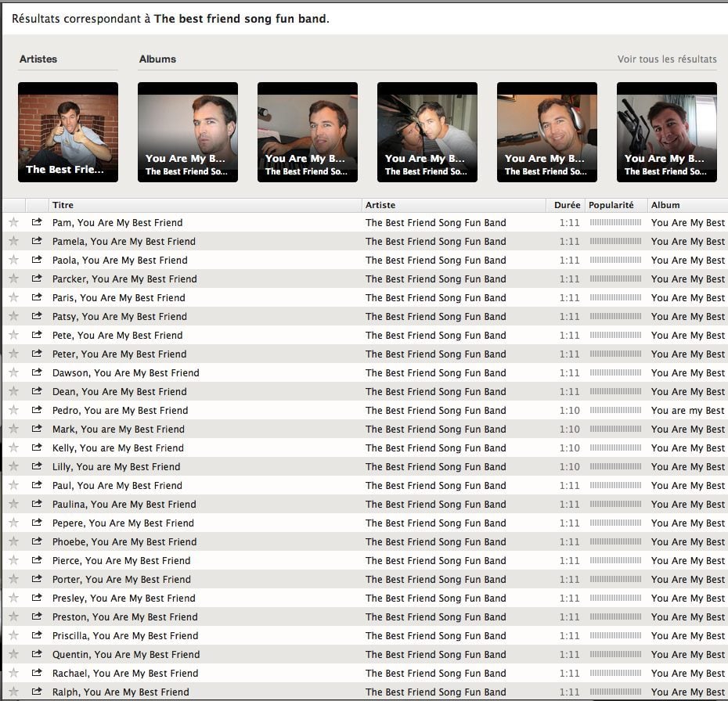The width and height of the screenshot is (728, 701).
Task: Click popularity bar of "Kelly, You are My Best Friend"
Action: (x=615, y=448)
